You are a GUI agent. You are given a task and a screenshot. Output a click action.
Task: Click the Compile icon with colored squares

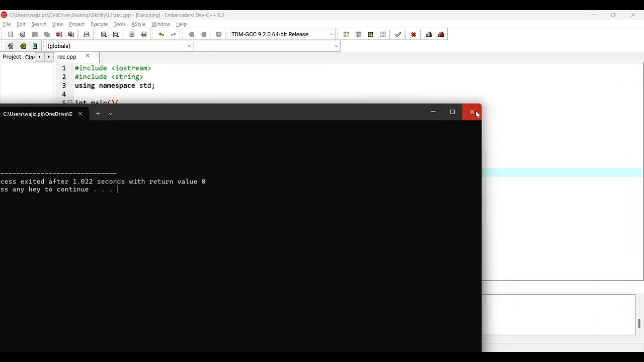pyautogui.click(x=346, y=34)
